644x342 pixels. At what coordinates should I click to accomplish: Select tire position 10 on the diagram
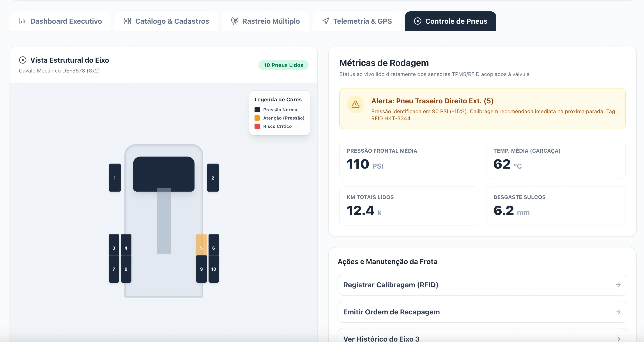tap(214, 269)
